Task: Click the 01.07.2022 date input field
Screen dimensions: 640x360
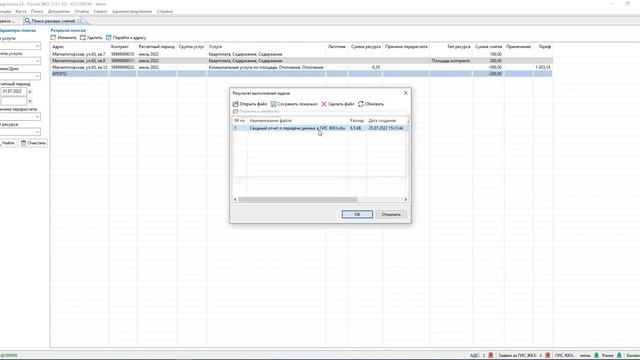Action: coord(13,91)
